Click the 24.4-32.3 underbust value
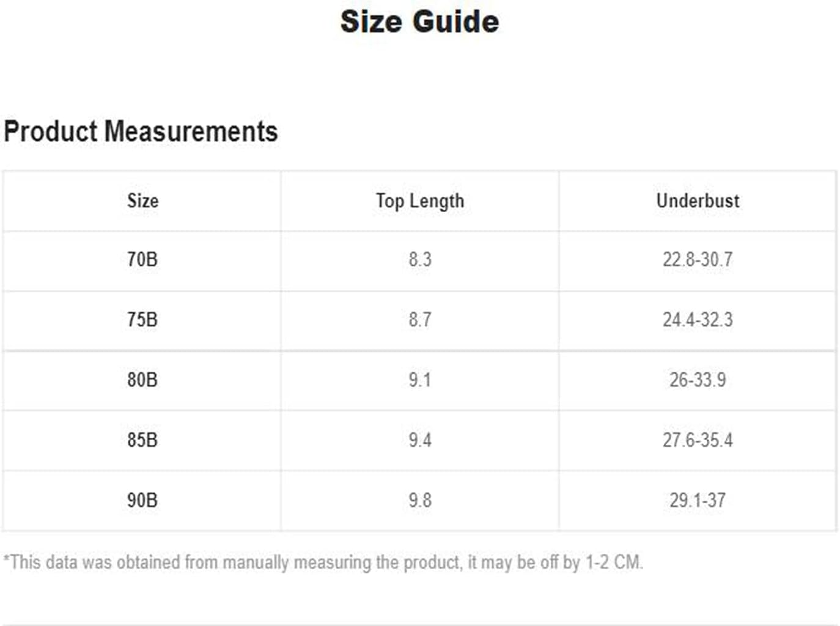 click(698, 319)
